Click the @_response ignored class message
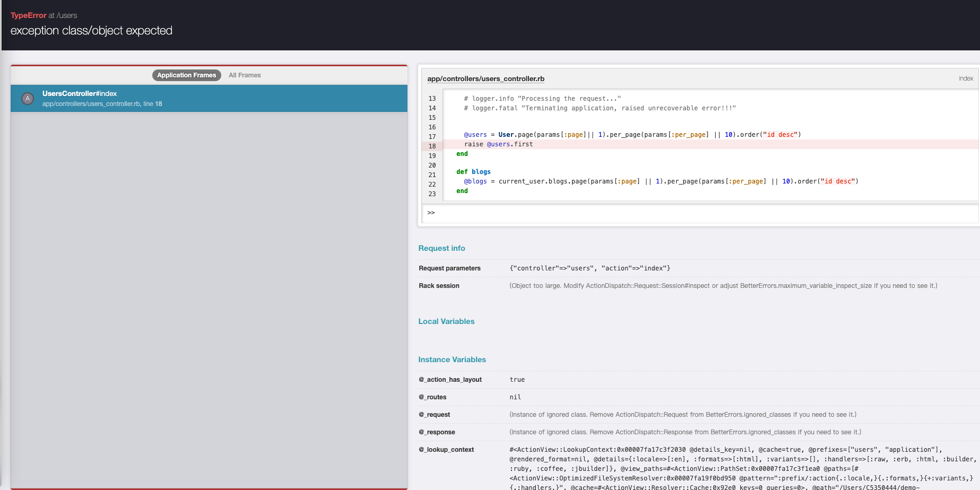Screen dimensions: 980x490 pos(685,432)
